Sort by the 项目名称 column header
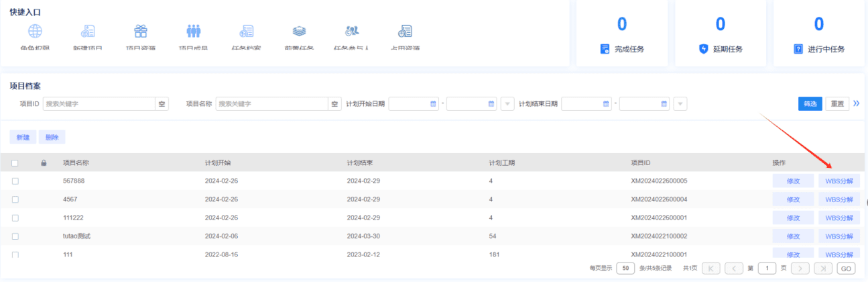This screenshot has height=282, width=868. click(76, 162)
